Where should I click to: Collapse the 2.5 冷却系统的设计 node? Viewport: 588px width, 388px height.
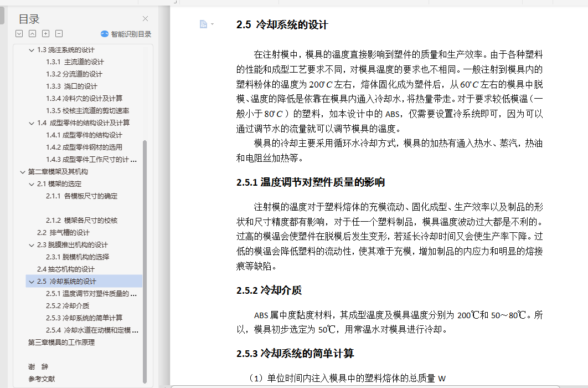[32, 282]
